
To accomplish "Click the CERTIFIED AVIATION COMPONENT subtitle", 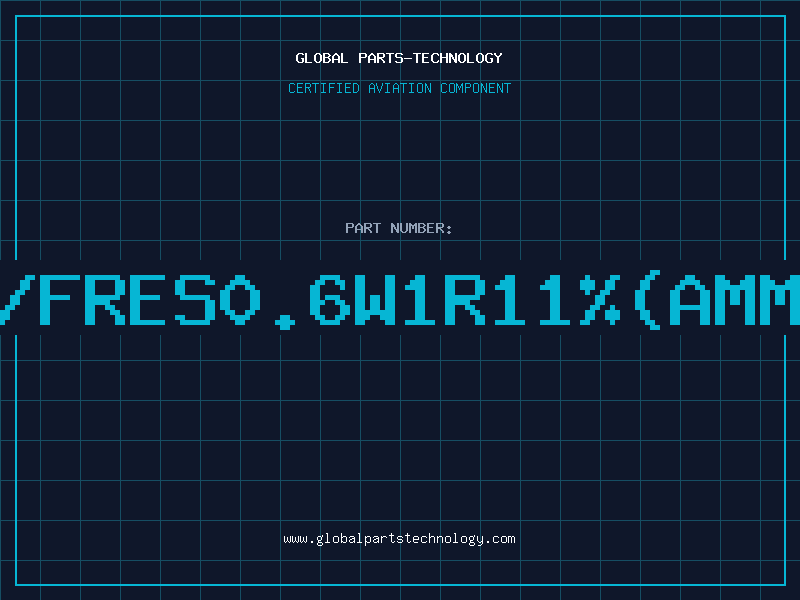I will pyautogui.click(x=399, y=88).
